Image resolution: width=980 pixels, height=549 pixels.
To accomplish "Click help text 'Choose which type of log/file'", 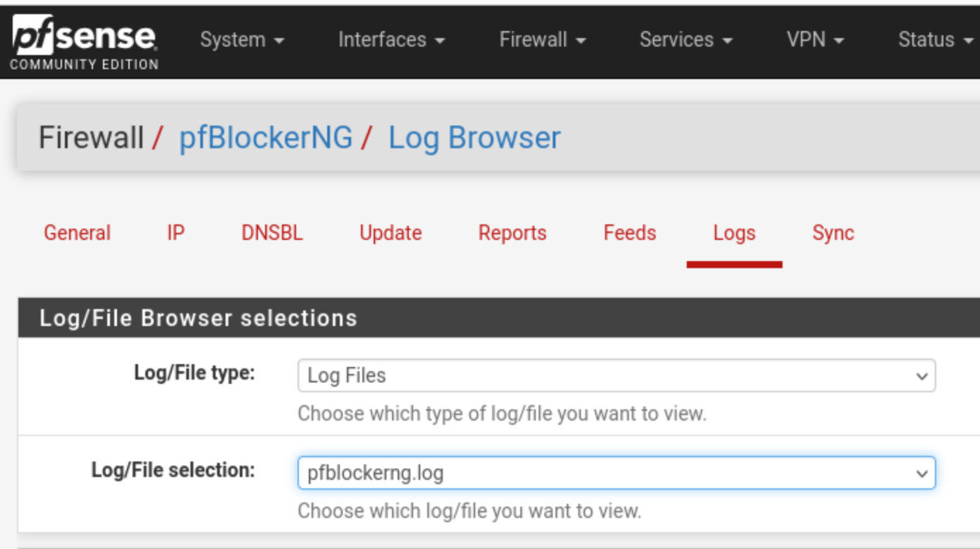I will [x=502, y=413].
